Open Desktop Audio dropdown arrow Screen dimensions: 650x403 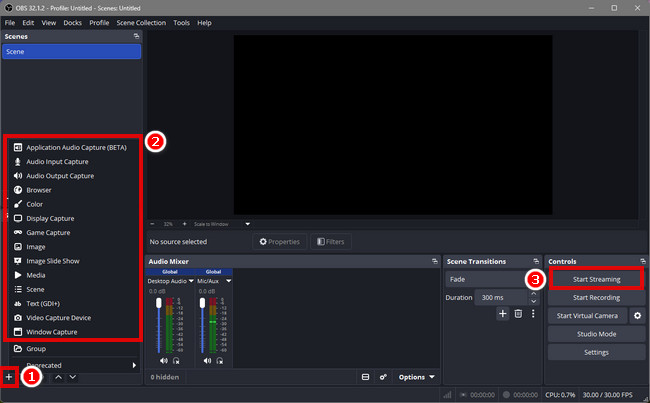click(191, 281)
